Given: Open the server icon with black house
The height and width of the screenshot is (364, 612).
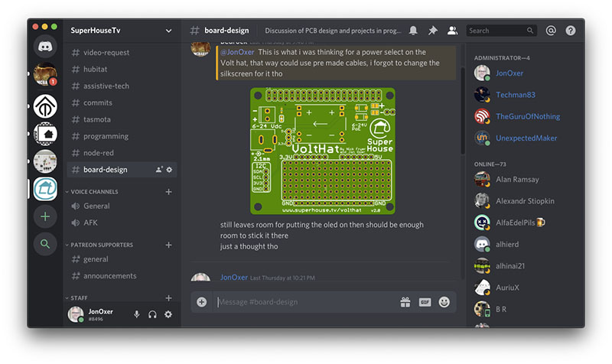Looking at the screenshot, I should (x=45, y=134).
